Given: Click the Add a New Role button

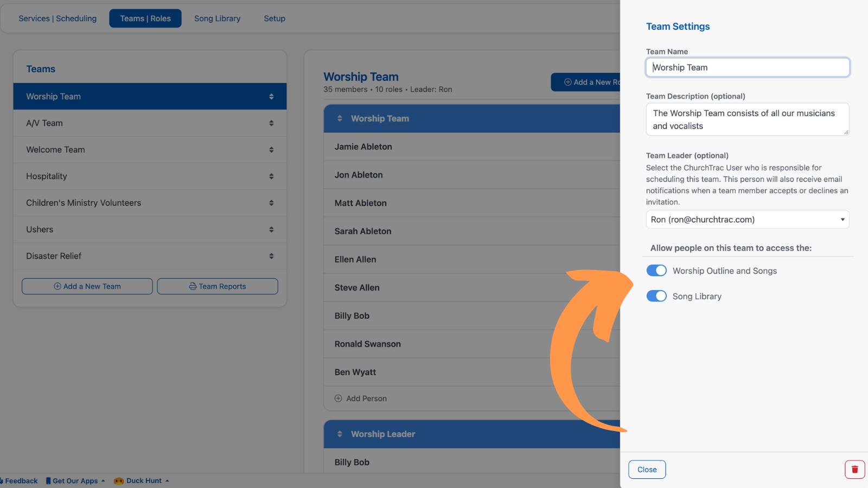Looking at the screenshot, I should pyautogui.click(x=586, y=82).
